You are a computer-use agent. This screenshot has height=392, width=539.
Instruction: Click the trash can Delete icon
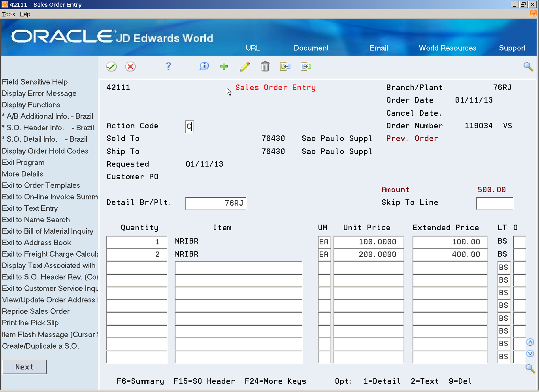tap(265, 66)
